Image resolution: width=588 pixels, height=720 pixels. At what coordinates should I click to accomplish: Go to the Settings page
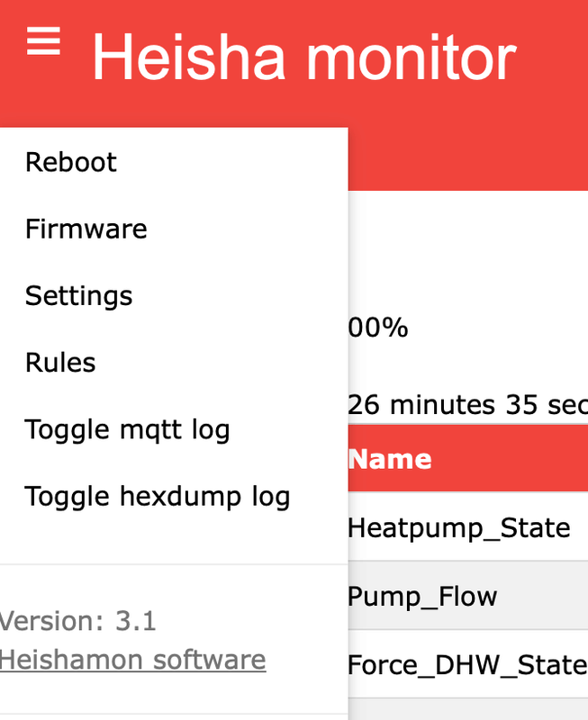tap(78, 295)
